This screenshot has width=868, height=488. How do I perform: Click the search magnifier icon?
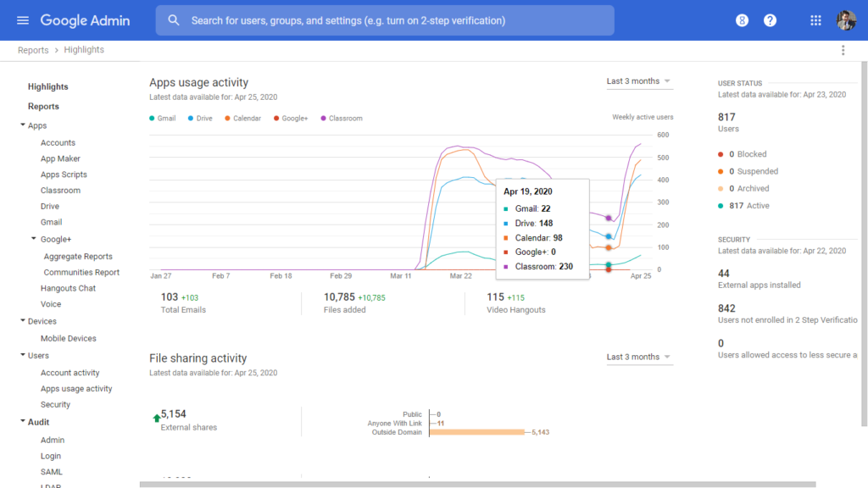click(x=174, y=20)
